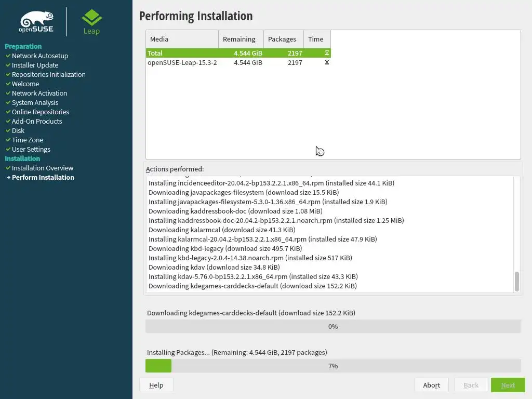Click the Installation section heading

coord(22,158)
